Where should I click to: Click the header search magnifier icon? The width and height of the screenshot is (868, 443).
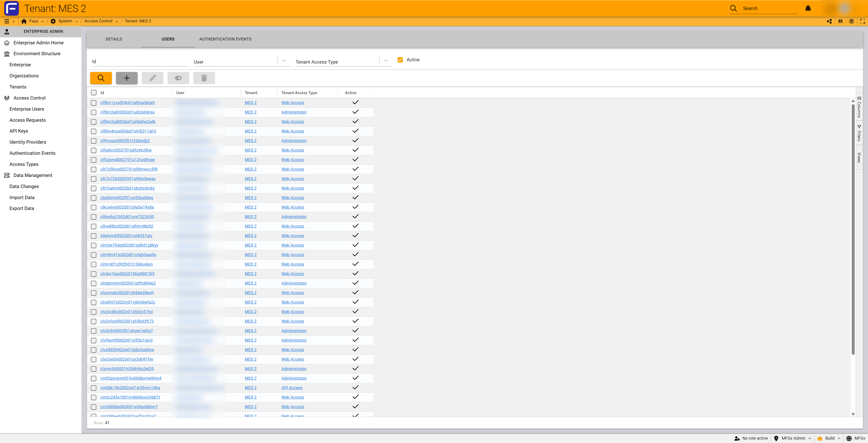click(733, 8)
